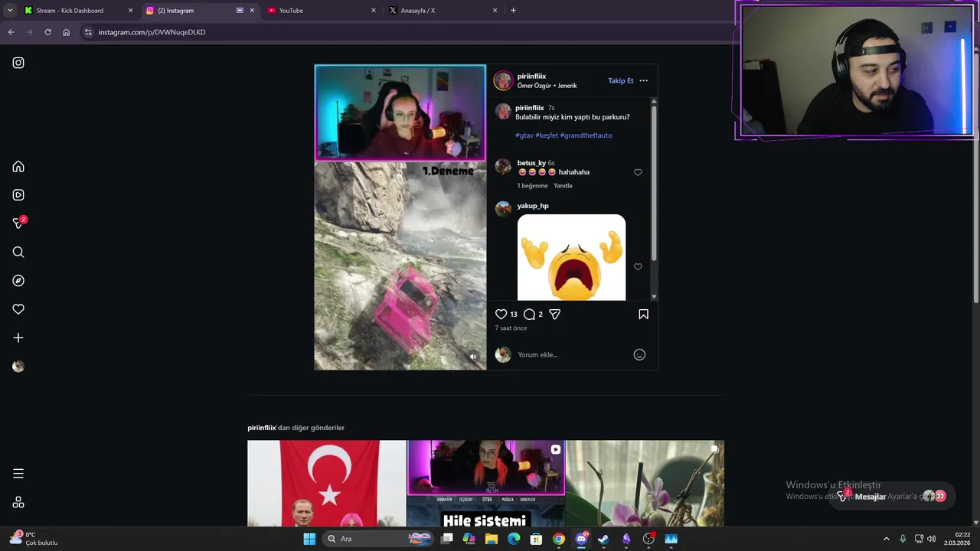980x551 pixels.
Task: Switch to the YouTube tab
Action: (322, 11)
